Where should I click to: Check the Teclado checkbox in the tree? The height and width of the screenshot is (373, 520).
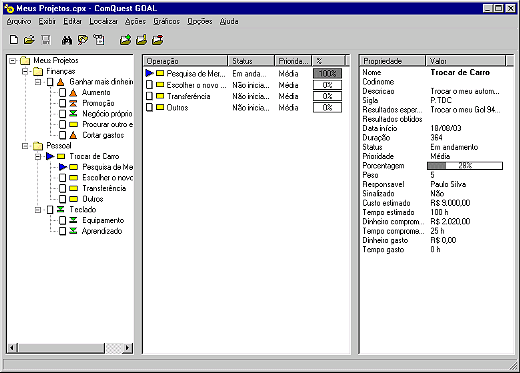click(x=50, y=210)
